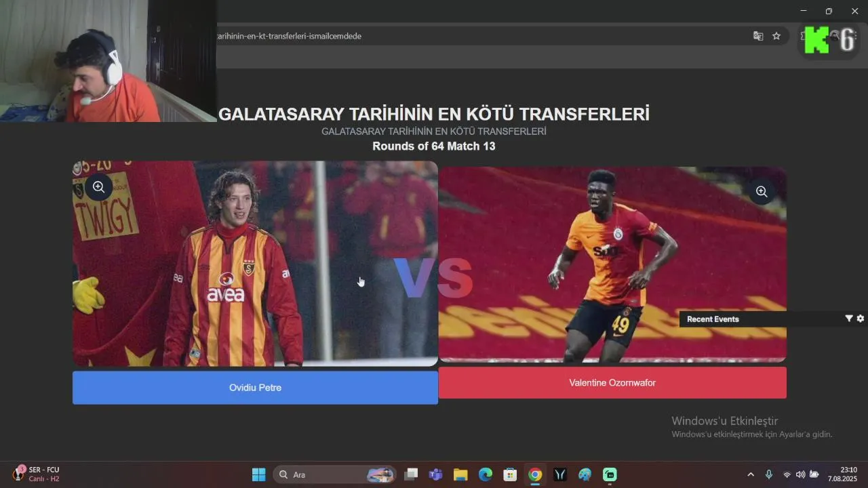The height and width of the screenshot is (488, 868).
Task: Open the Windows Start menu
Action: [258, 474]
